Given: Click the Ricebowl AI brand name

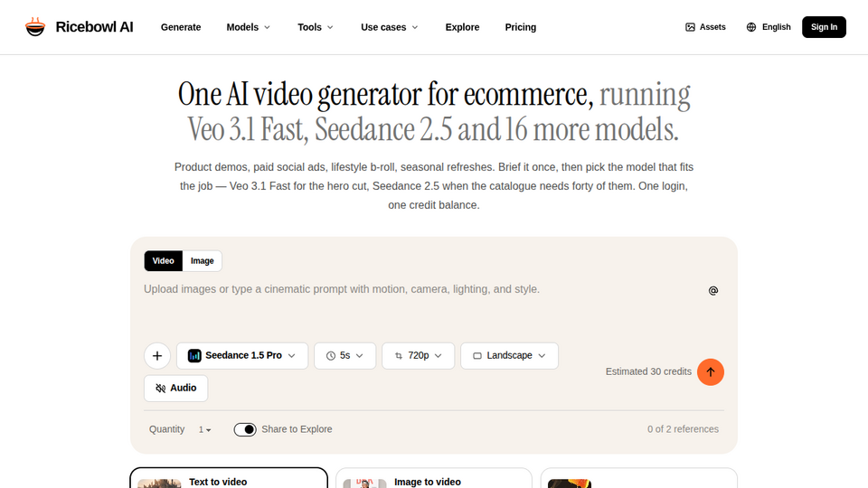Looking at the screenshot, I should [94, 27].
